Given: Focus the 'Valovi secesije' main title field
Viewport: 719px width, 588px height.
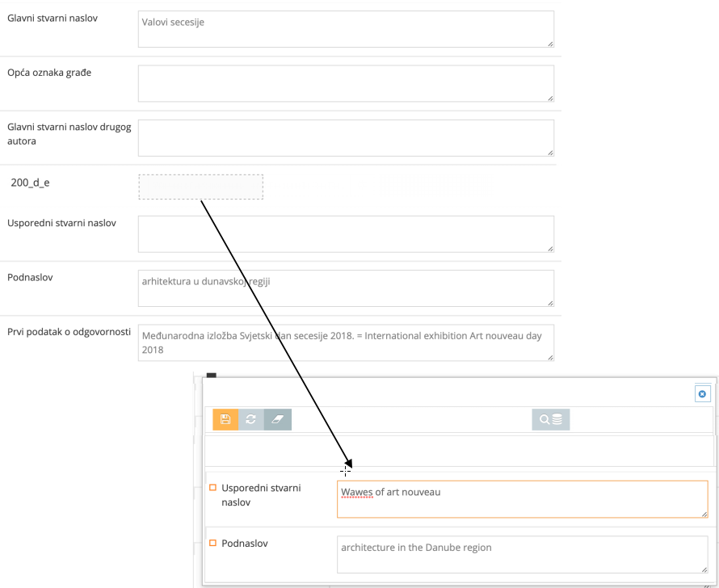Looking at the screenshot, I should coord(346,29).
